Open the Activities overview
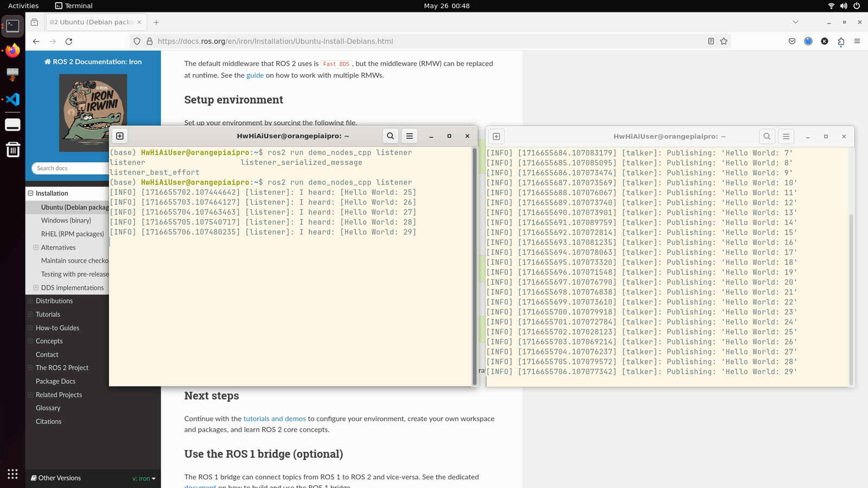Viewport: 868px width, 488px height. (x=23, y=6)
